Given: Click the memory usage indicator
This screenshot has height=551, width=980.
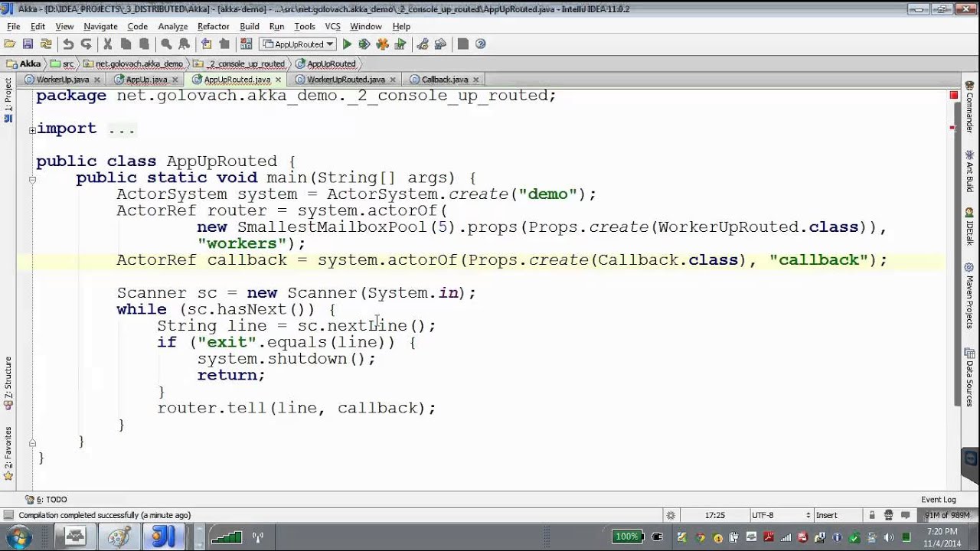Looking at the screenshot, I should [x=948, y=515].
